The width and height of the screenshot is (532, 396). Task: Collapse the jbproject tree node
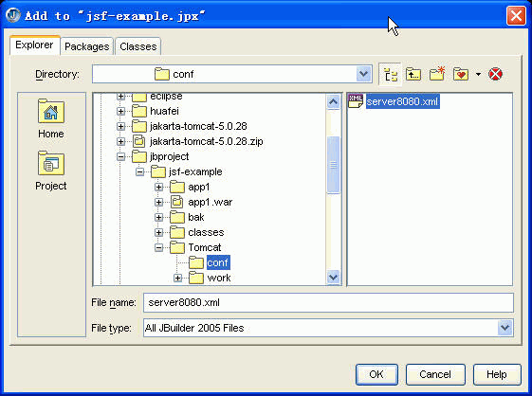click(120, 156)
